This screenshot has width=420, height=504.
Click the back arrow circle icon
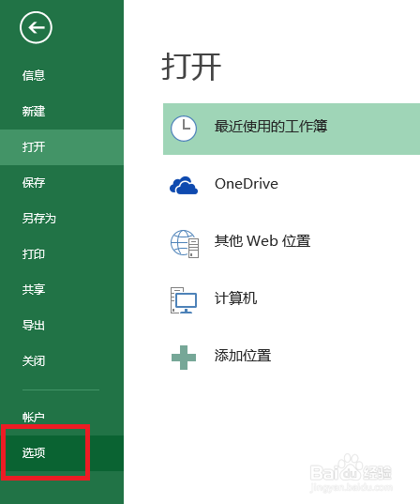(x=36, y=27)
